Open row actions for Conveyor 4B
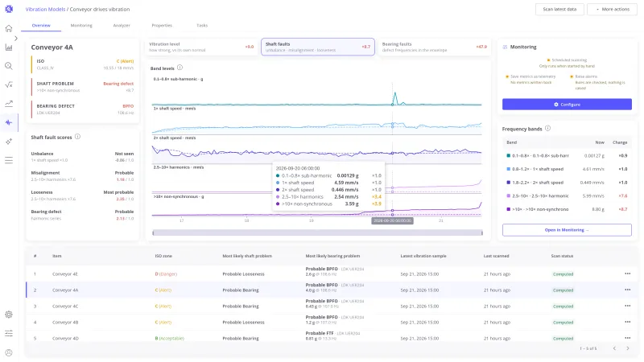This screenshot has width=644, height=362. [627, 323]
